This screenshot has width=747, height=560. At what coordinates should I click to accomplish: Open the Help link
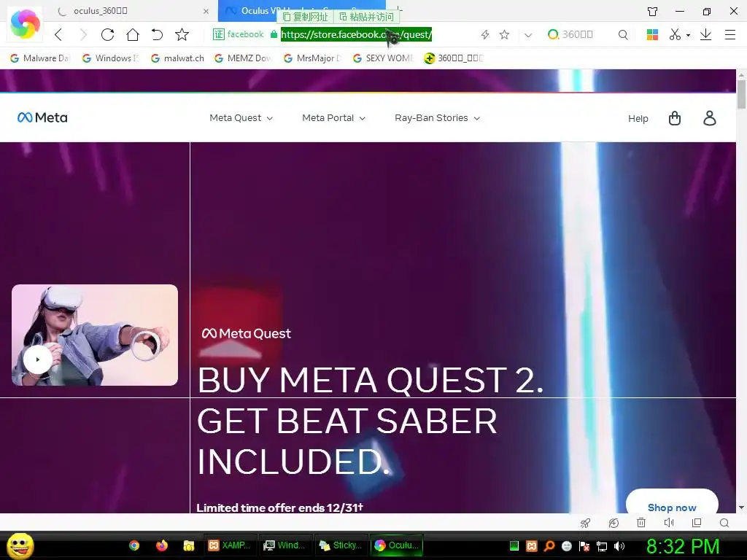click(x=638, y=119)
